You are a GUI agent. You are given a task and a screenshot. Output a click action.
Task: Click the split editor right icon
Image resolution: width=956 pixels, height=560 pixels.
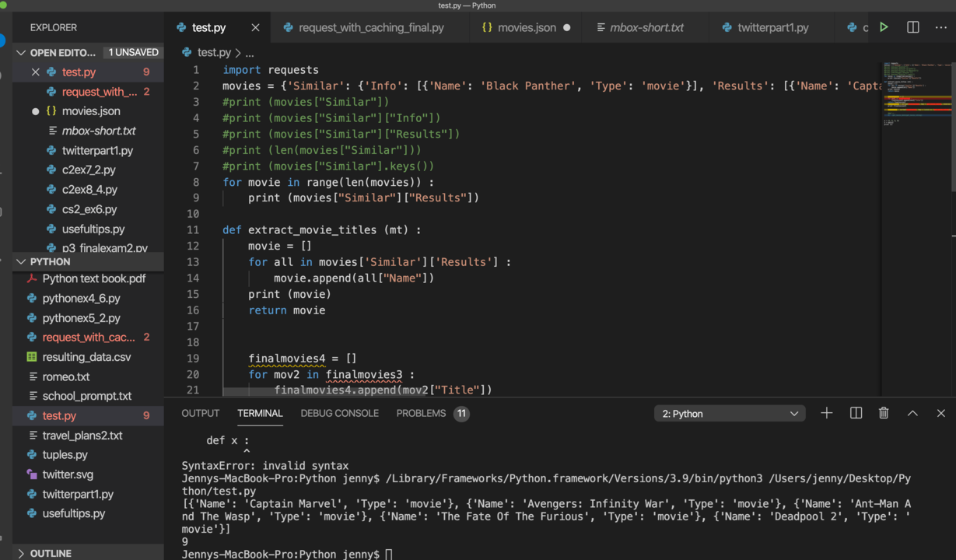coord(912,27)
